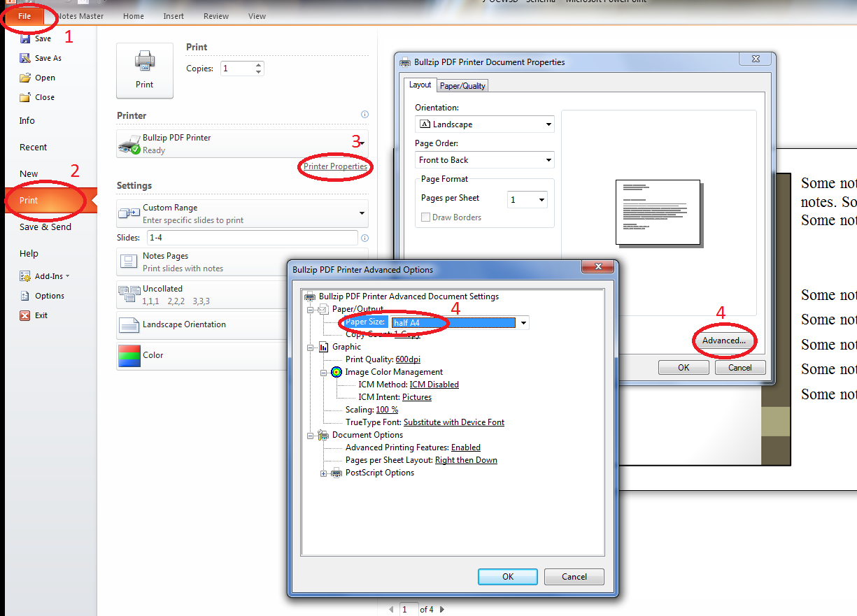Click OK in Advanced Options dialog
This screenshot has height=616, width=857.
pyautogui.click(x=508, y=577)
